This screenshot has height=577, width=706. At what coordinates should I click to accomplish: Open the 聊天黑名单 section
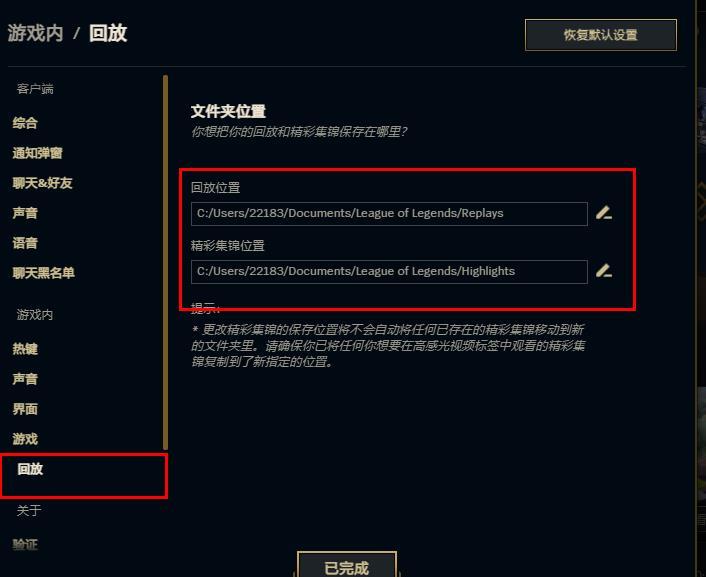(x=44, y=273)
